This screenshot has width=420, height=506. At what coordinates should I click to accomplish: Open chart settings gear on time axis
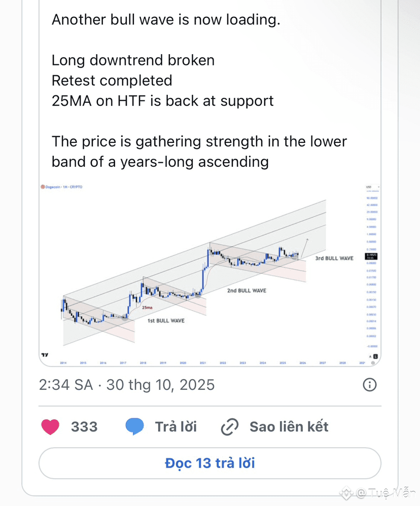tap(373, 363)
